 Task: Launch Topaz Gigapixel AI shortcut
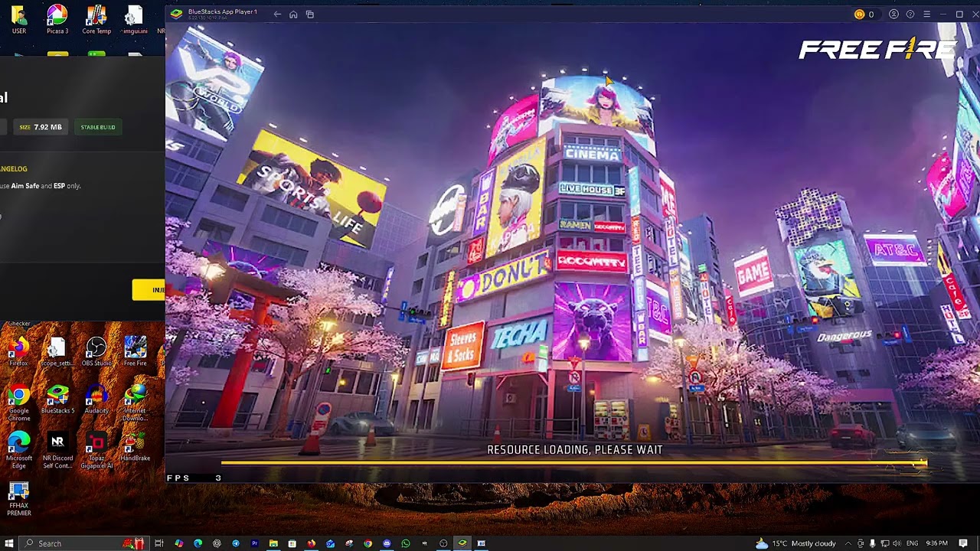click(x=96, y=451)
